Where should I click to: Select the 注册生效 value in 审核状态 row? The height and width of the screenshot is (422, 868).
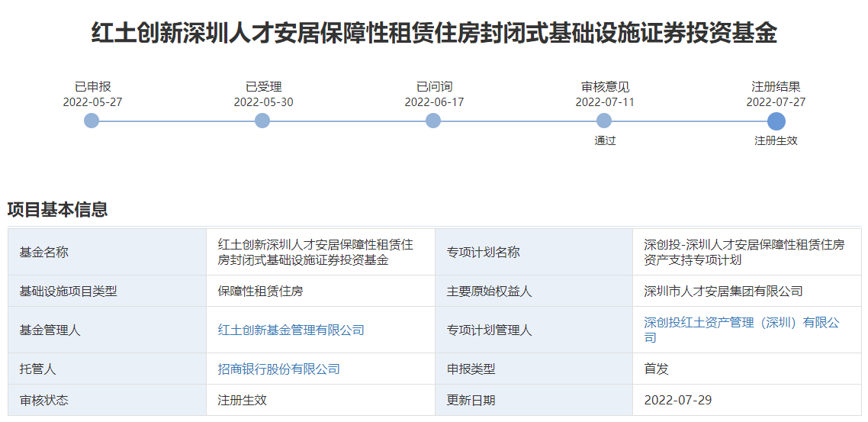coord(242,400)
